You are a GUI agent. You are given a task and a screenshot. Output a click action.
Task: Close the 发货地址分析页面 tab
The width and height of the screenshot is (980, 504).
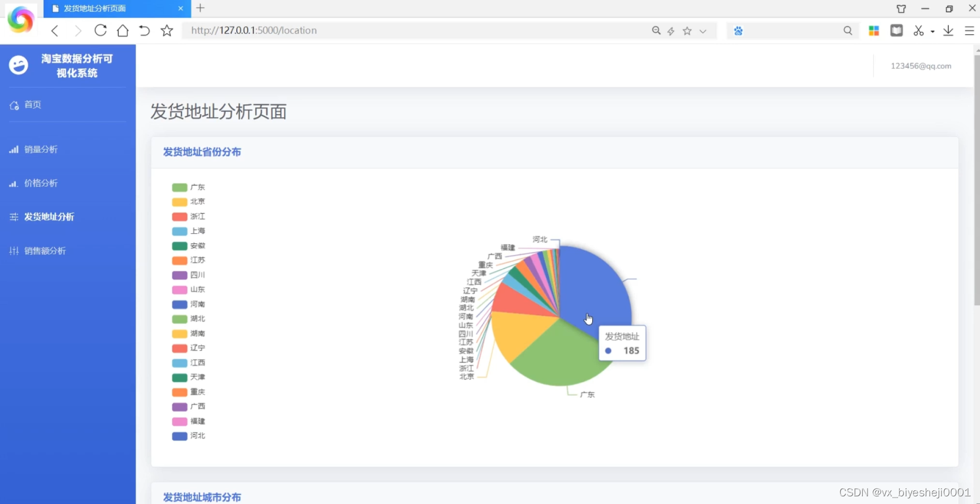pyautogui.click(x=180, y=8)
